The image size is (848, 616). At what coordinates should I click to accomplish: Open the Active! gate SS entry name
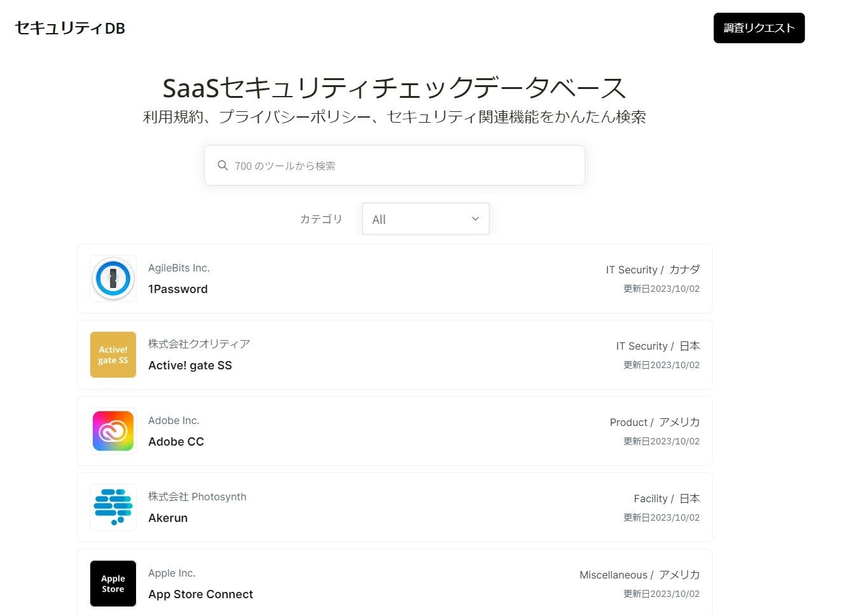190,366
